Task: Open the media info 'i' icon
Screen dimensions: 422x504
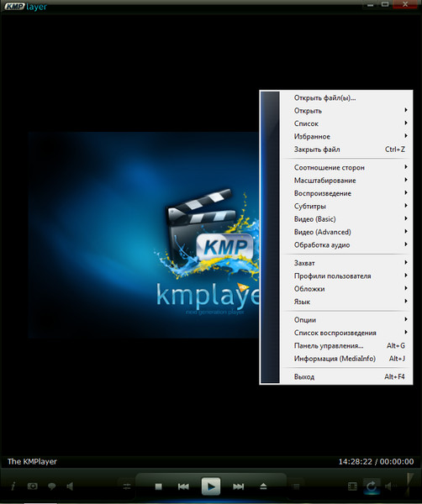Action: pos(13,486)
